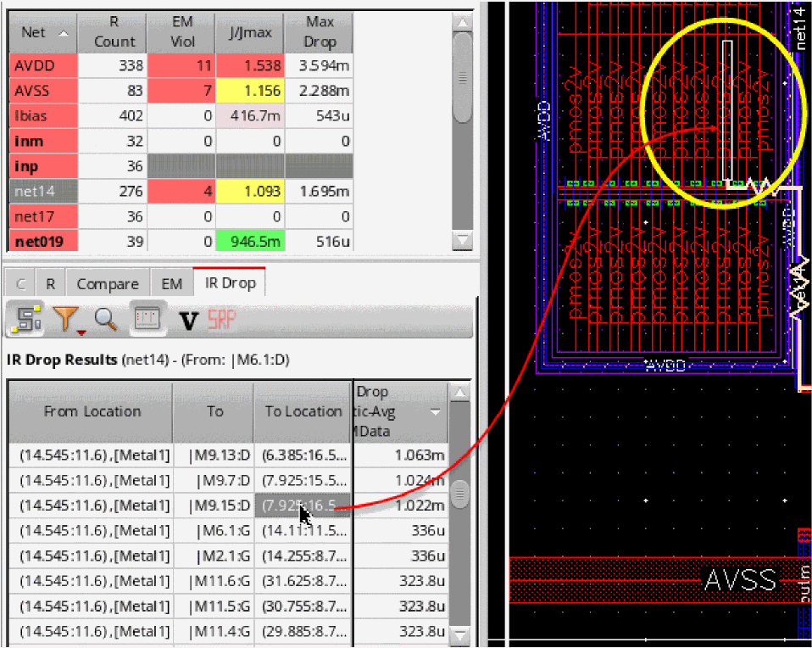Open filter dropdown red arrow

[x=81, y=331]
